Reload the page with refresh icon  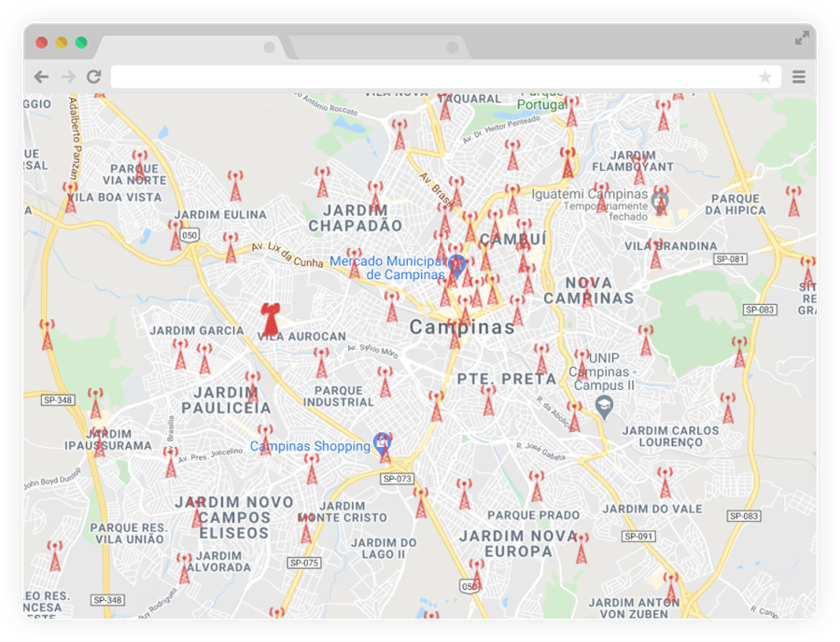[x=94, y=77]
